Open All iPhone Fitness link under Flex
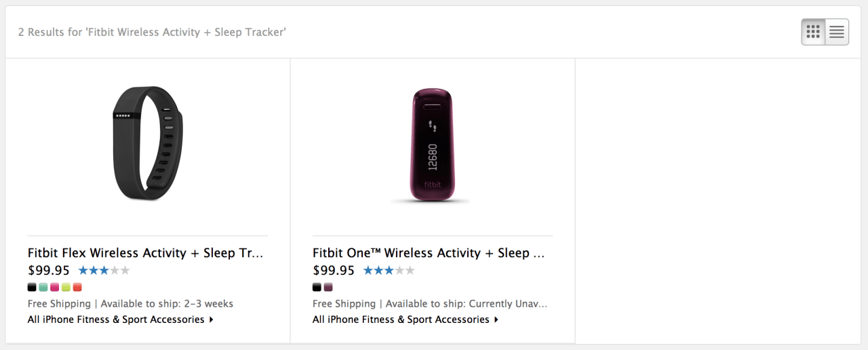This screenshot has width=868, height=350. tap(116, 319)
